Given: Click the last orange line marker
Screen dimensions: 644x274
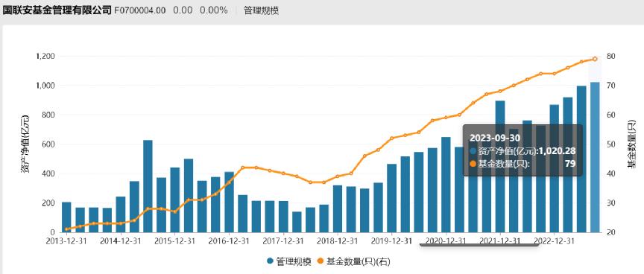Looking at the screenshot, I should pos(595,59).
